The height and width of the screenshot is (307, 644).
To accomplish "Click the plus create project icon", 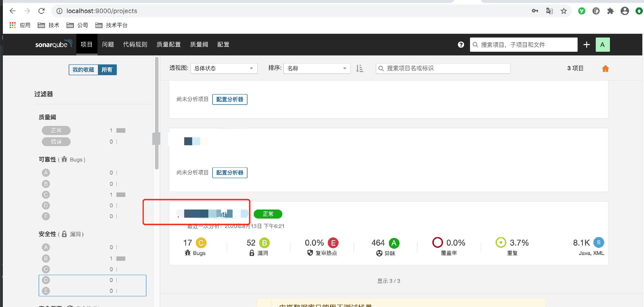I will [x=586, y=45].
